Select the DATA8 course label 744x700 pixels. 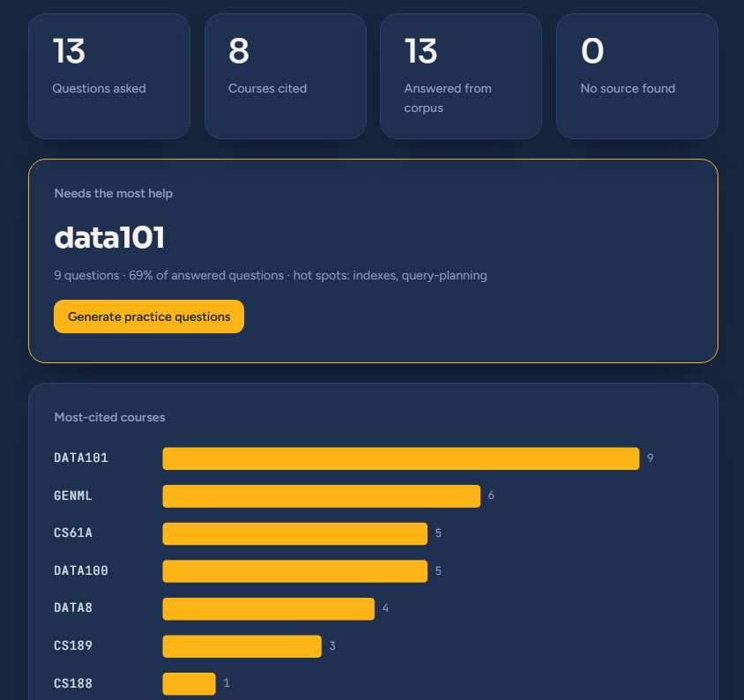pos(73,608)
